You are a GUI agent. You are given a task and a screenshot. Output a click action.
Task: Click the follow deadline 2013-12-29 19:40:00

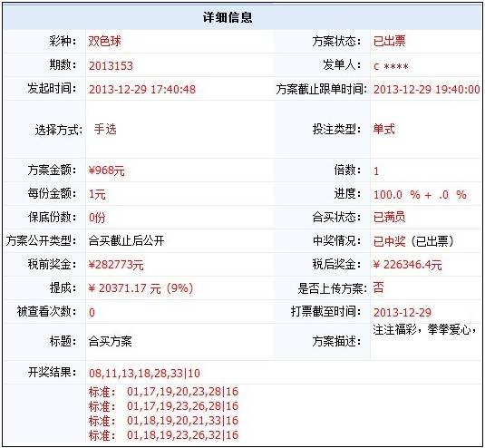pos(427,90)
